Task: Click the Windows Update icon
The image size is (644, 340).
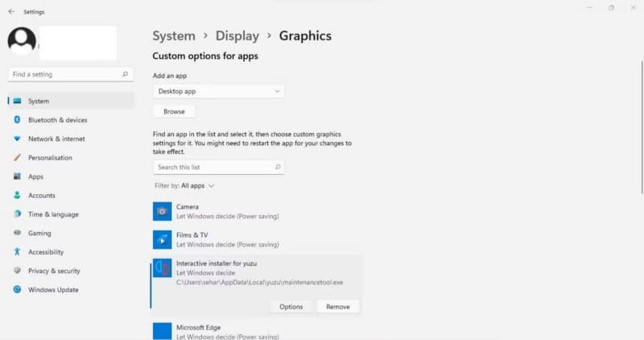Action: pyautogui.click(x=17, y=289)
